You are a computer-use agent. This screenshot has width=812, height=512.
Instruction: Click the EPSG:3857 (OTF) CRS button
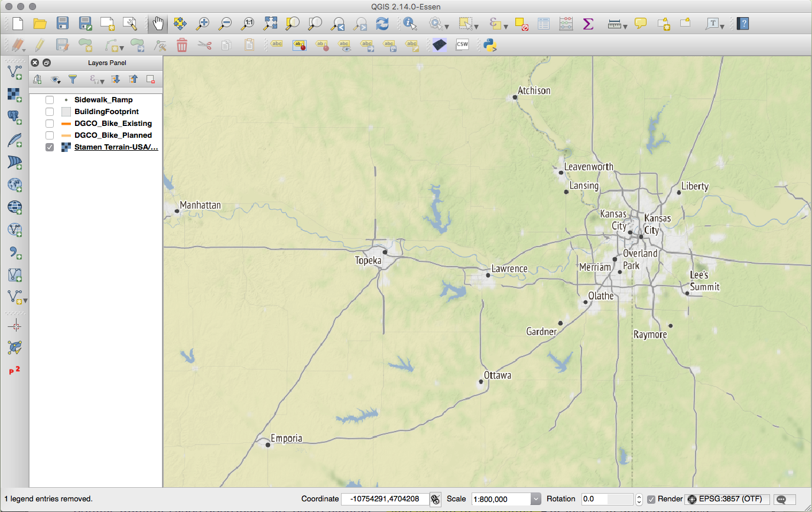727,499
